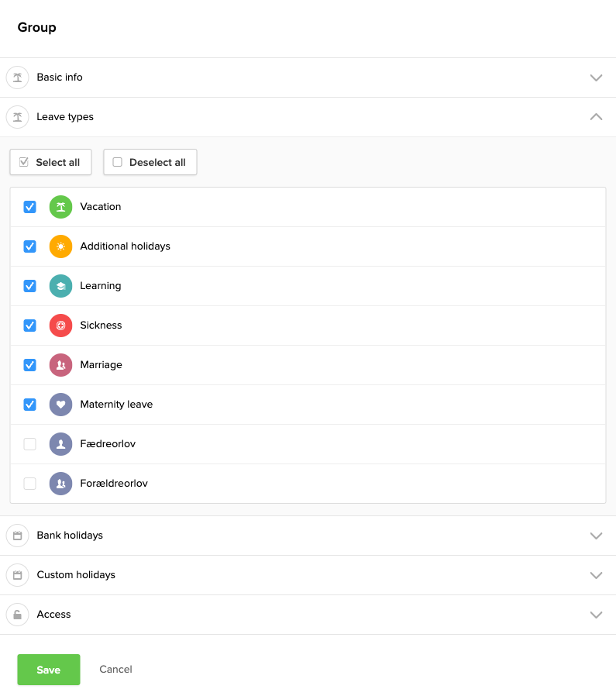Expand the Bank holidays section chevron
The image size is (616, 696).
596,536
